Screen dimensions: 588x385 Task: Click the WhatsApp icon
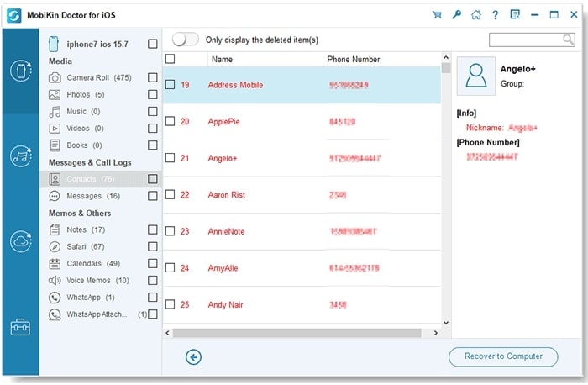[x=55, y=298]
